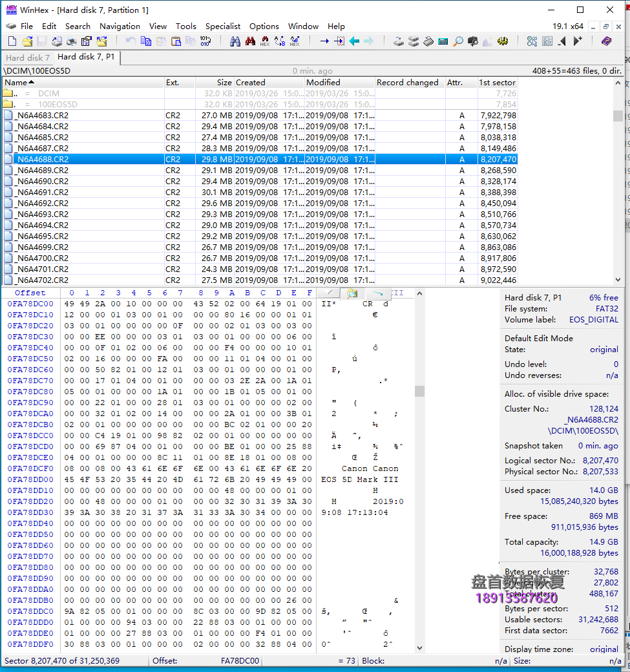Open the Options menu

point(264,26)
